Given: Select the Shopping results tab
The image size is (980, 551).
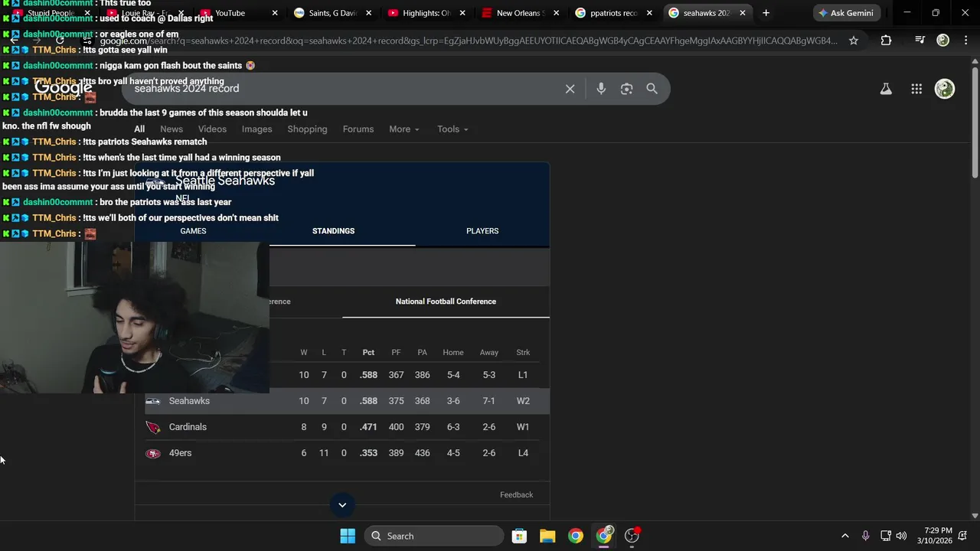Looking at the screenshot, I should click(307, 129).
